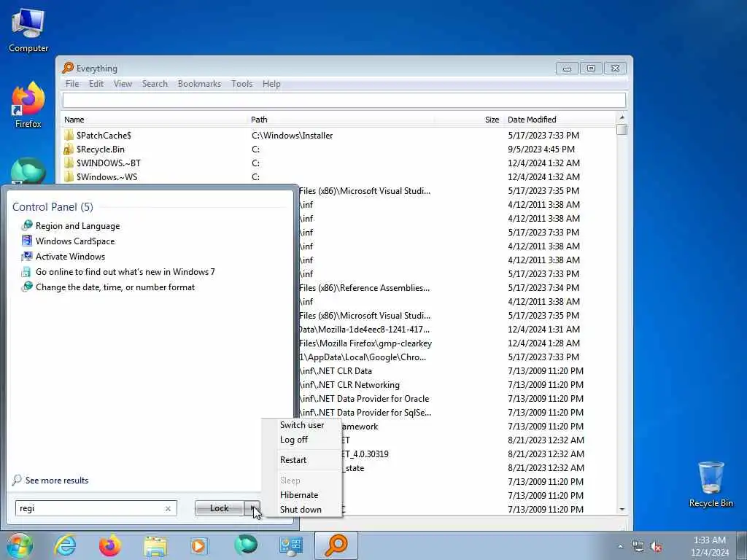Image resolution: width=747 pixels, height=560 pixels.
Task: Open the Control Panel taskbar icon
Action: [290, 545]
